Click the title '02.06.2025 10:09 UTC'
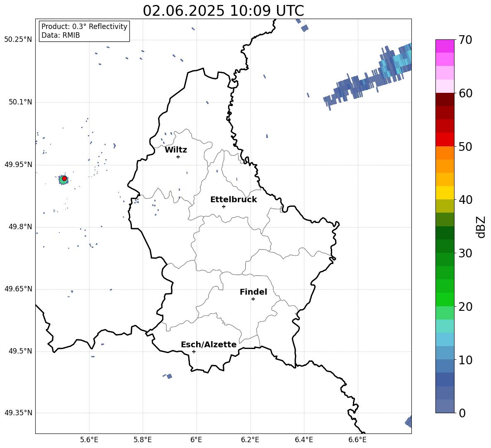The image size is (491, 448). click(223, 11)
